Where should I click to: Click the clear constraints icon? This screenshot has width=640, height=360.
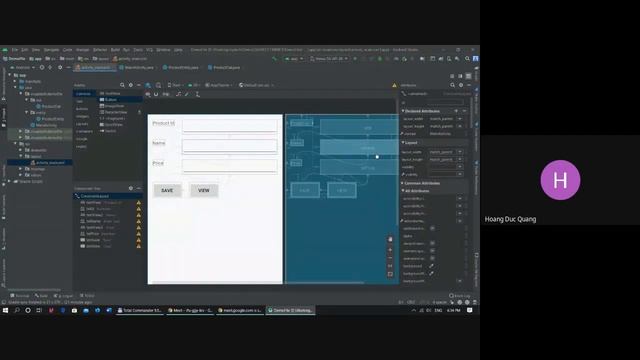[x=178, y=94]
